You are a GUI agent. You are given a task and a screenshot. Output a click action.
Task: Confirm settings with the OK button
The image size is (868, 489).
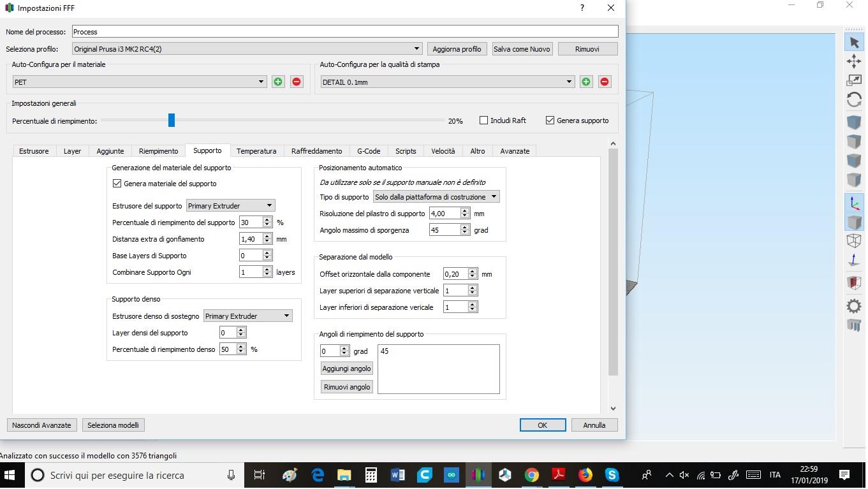click(x=543, y=425)
